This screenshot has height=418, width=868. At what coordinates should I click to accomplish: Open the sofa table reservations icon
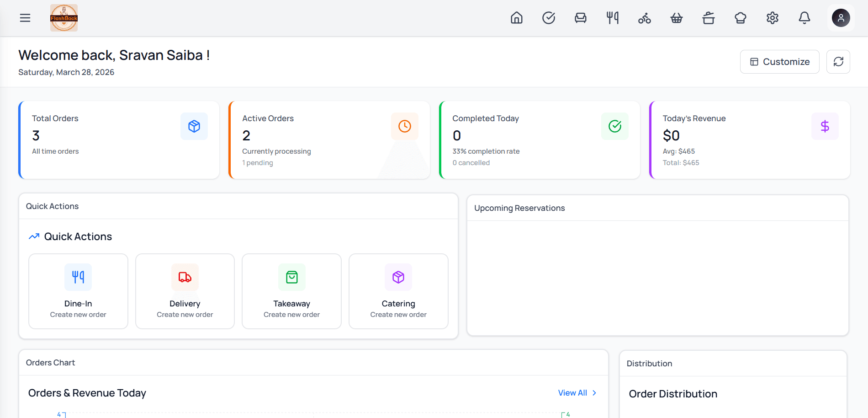point(581,18)
